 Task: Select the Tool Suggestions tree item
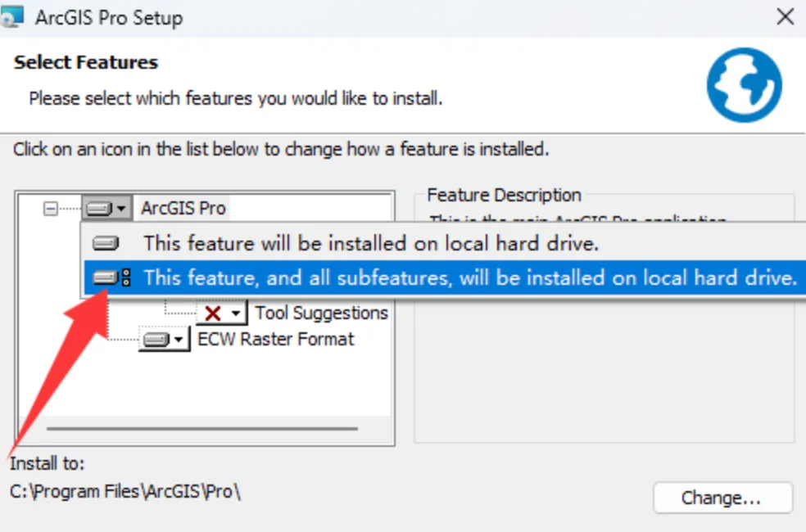[x=321, y=313]
